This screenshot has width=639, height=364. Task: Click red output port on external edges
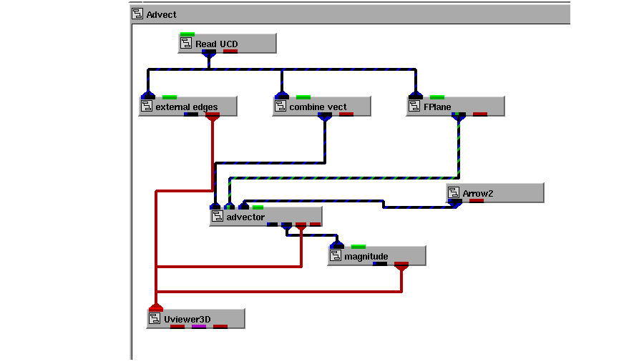point(213,114)
